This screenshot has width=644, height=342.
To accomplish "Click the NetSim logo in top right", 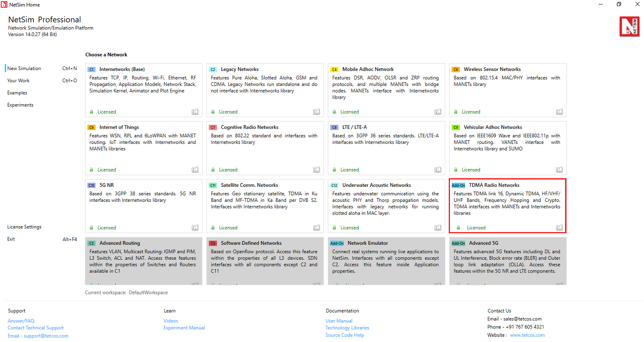I will 629,27.
